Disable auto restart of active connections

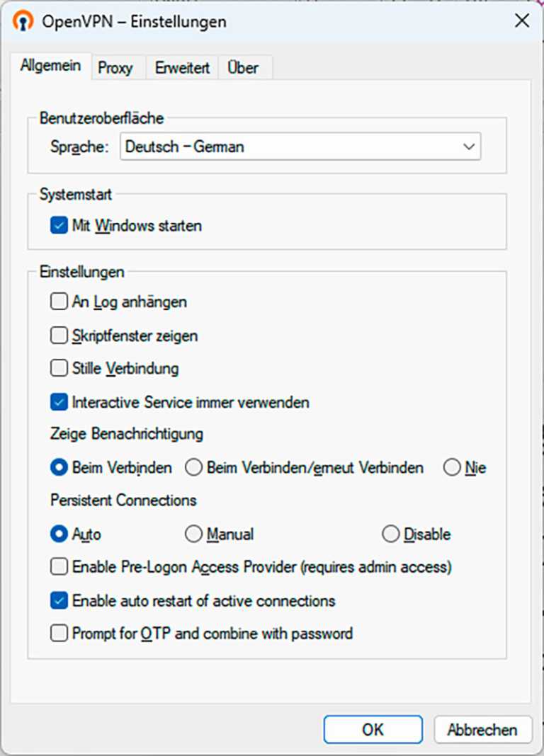click(59, 600)
